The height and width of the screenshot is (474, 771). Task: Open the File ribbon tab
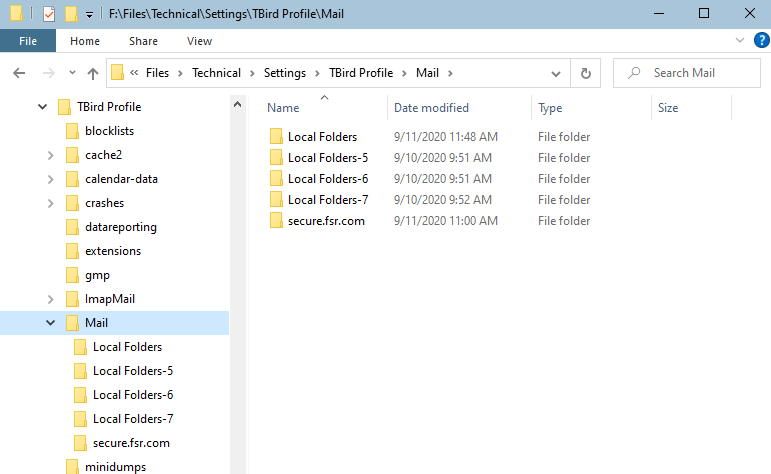(x=28, y=41)
